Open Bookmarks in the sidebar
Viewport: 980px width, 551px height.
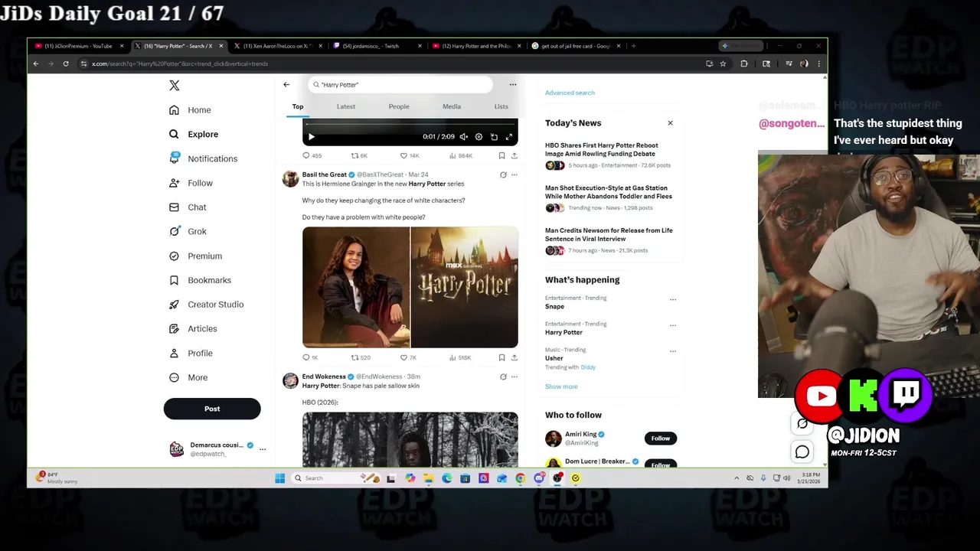click(200, 280)
